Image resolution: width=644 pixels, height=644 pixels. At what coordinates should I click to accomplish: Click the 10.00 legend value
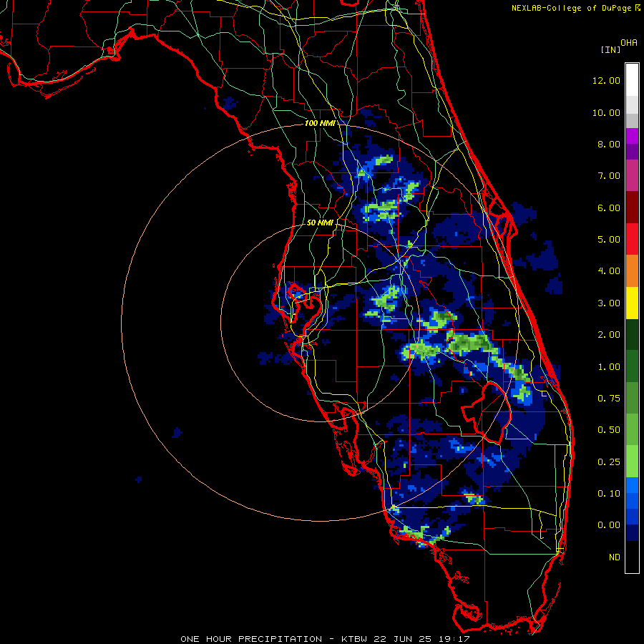(x=606, y=112)
